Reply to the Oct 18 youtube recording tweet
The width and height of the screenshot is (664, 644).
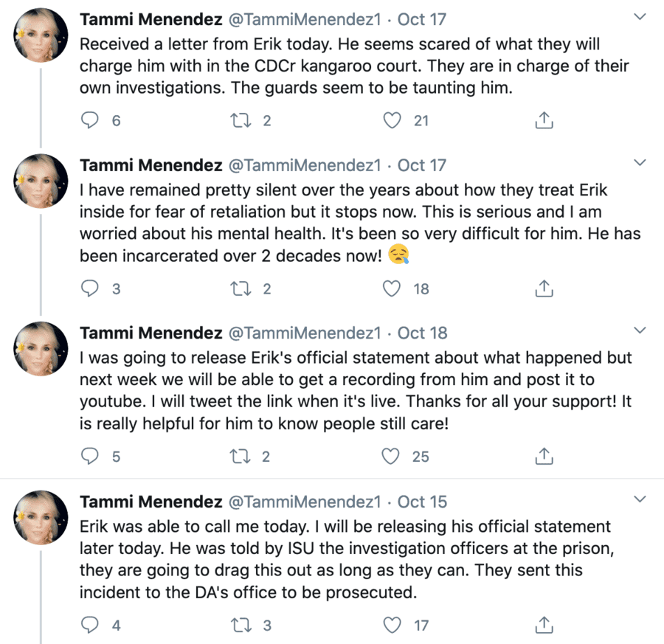90,457
